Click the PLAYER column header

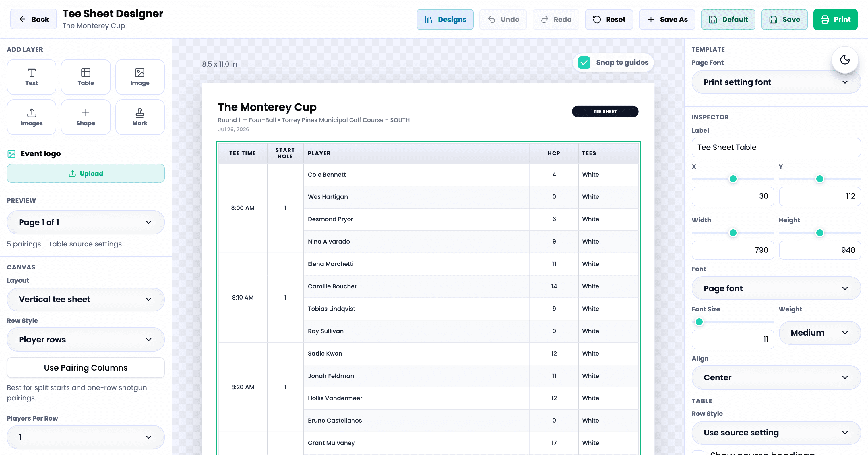(x=416, y=153)
